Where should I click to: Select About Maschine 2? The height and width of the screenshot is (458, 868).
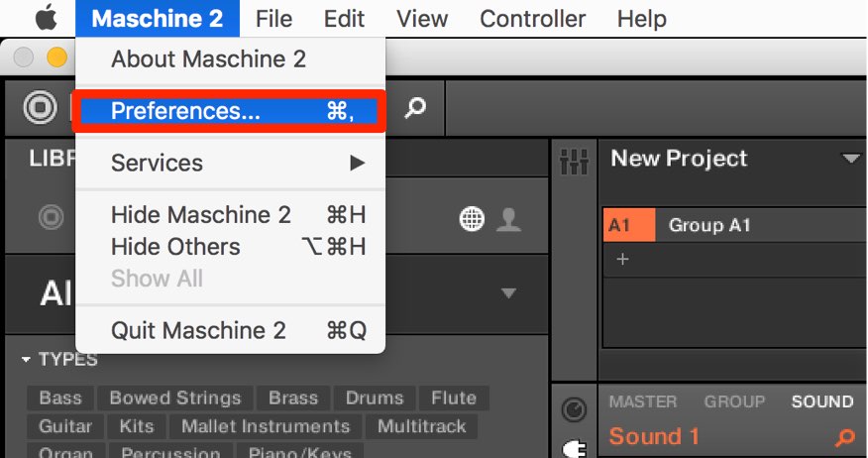(x=230, y=58)
